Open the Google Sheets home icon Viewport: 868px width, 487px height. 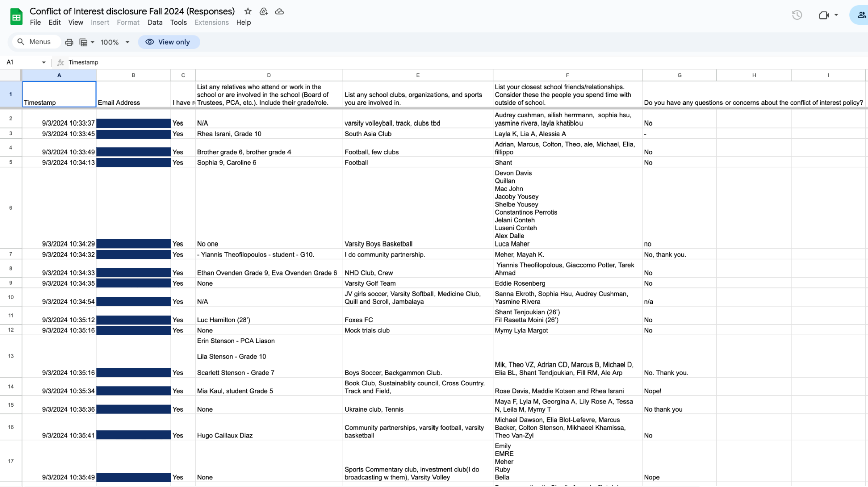click(x=16, y=17)
